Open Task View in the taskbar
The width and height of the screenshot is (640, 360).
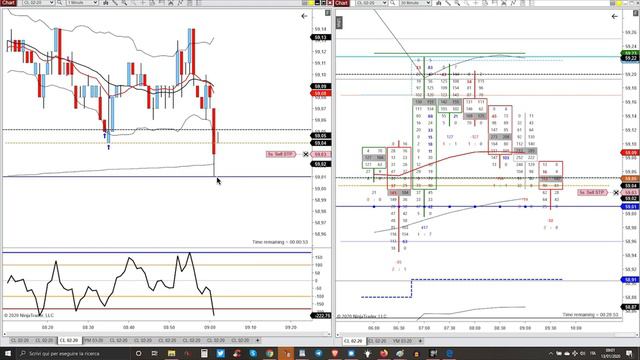(x=154, y=353)
